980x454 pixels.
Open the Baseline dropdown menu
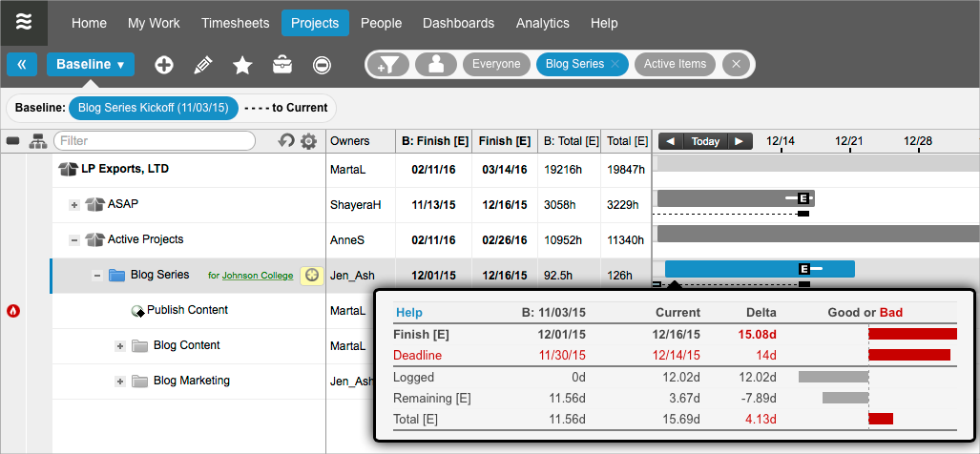point(91,65)
